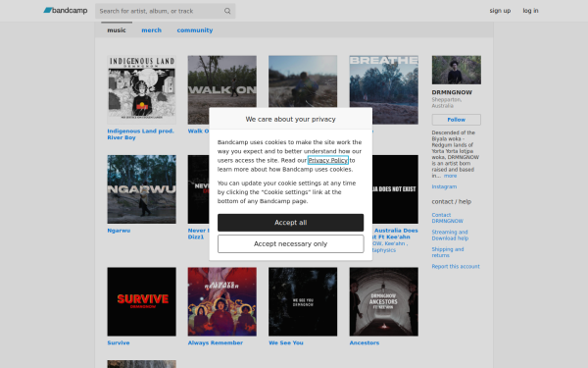588x368 pixels.
Task: Switch to the music tab
Action: pos(117,30)
